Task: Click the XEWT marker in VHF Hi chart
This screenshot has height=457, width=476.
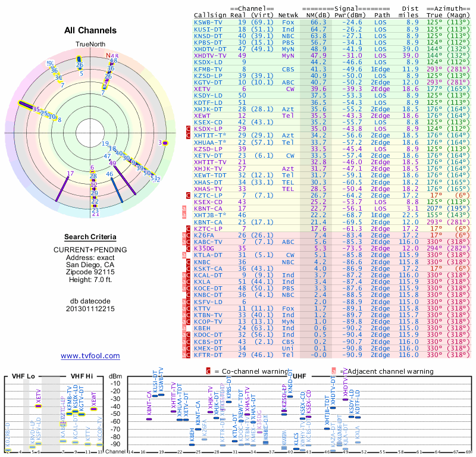Action: click(x=94, y=409)
